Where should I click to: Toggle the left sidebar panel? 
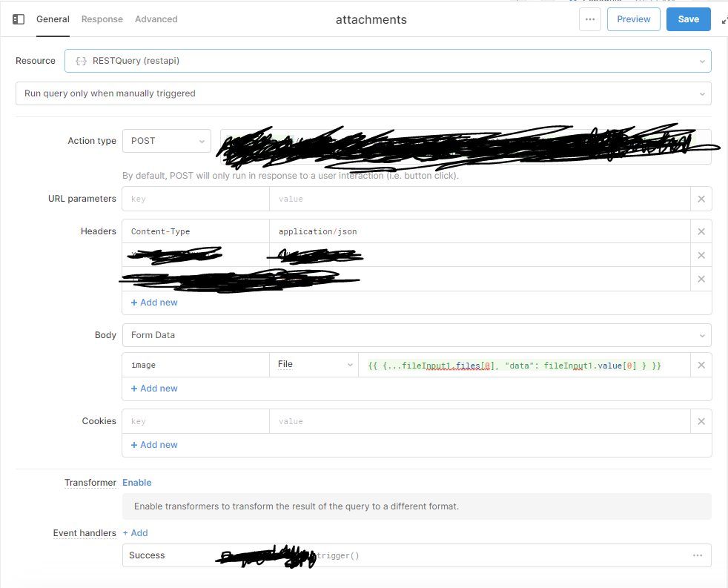pyautogui.click(x=18, y=19)
